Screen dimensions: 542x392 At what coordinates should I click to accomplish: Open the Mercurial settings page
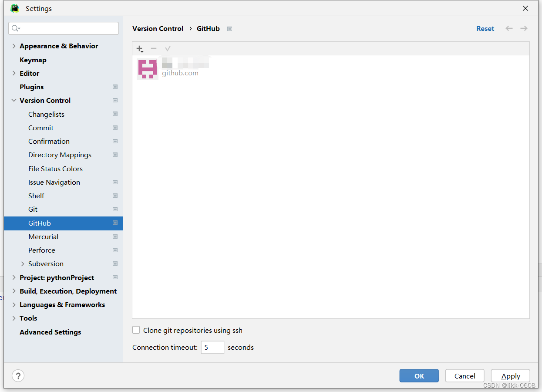click(x=43, y=237)
